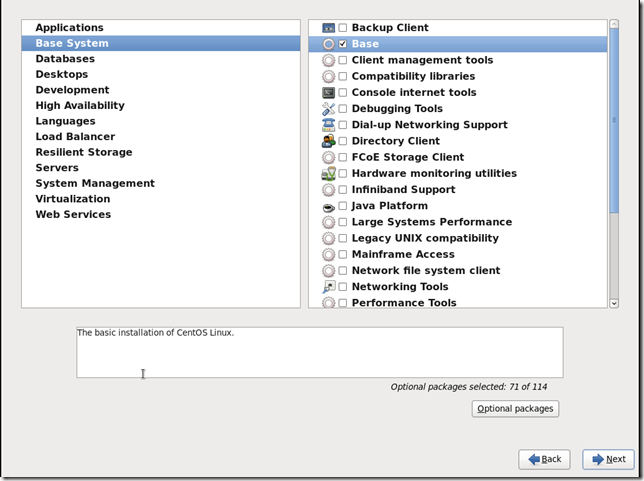Viewport: 644px width, 481px height.
Task: Open the High Availability category
Action: (161, 106)
